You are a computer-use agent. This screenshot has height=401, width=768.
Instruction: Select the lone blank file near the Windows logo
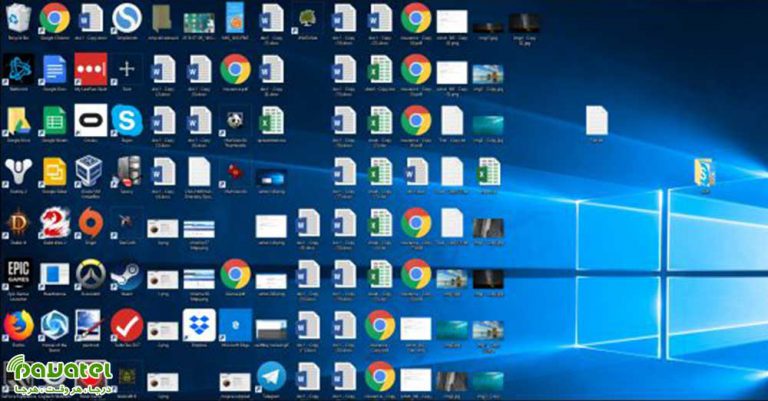pyautogui.click(x=597, y=121)
